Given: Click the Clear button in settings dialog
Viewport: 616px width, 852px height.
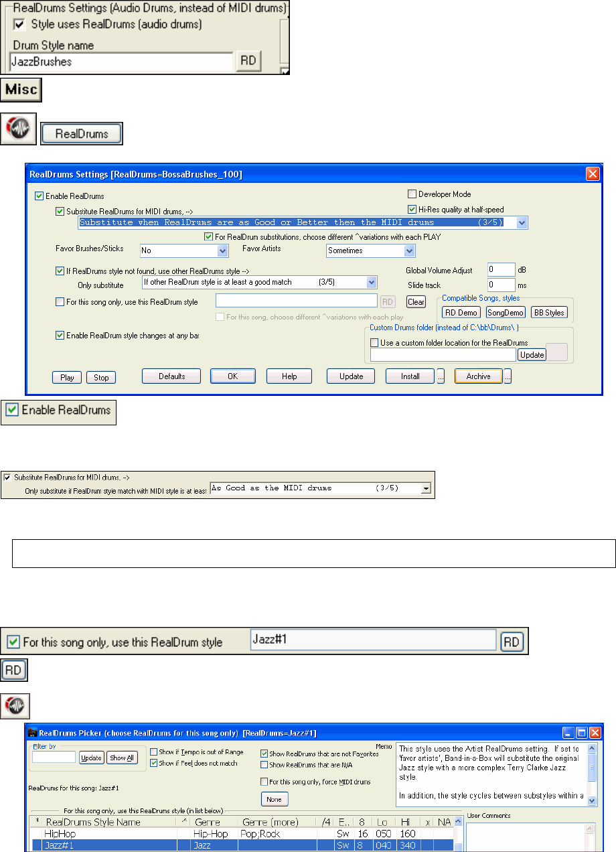Looking at the screenshot, I should pyautogui.click(x=416, y=302).
